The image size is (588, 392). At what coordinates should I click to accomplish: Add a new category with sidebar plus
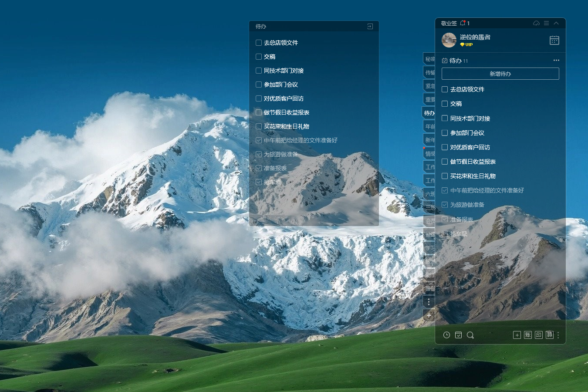coord(429,315)
